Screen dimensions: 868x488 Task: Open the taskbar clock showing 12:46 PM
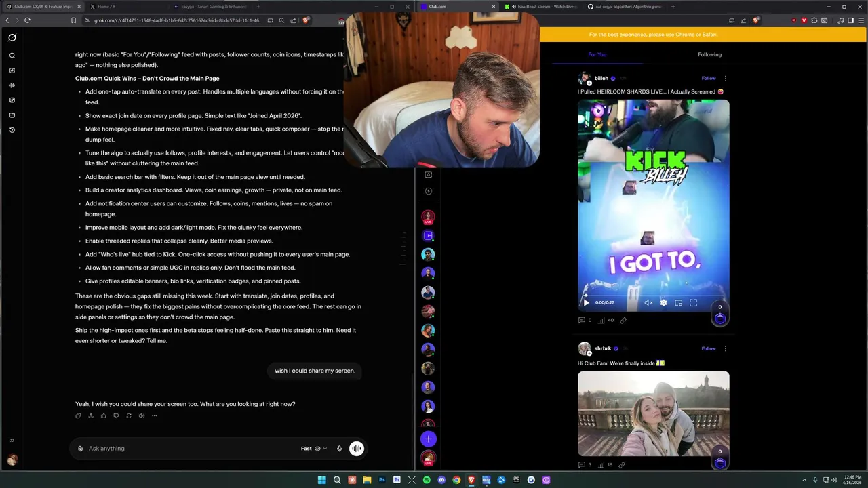pyautogui.click(x=853, y=480)
